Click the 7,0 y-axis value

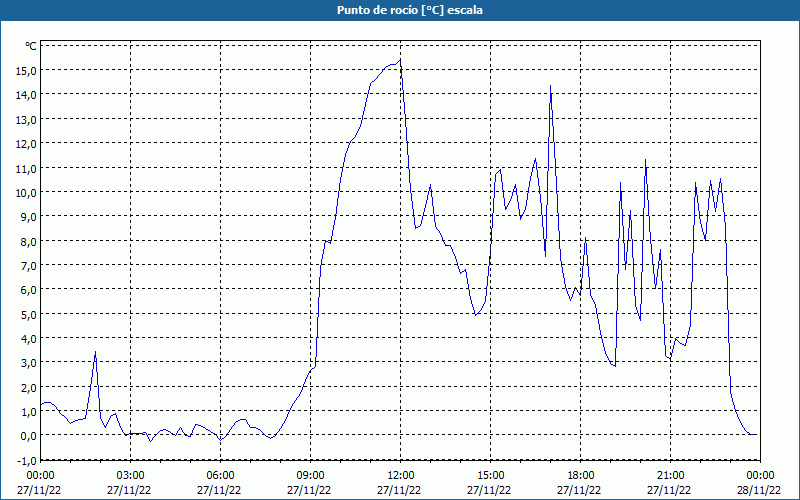tap(29, 266)
